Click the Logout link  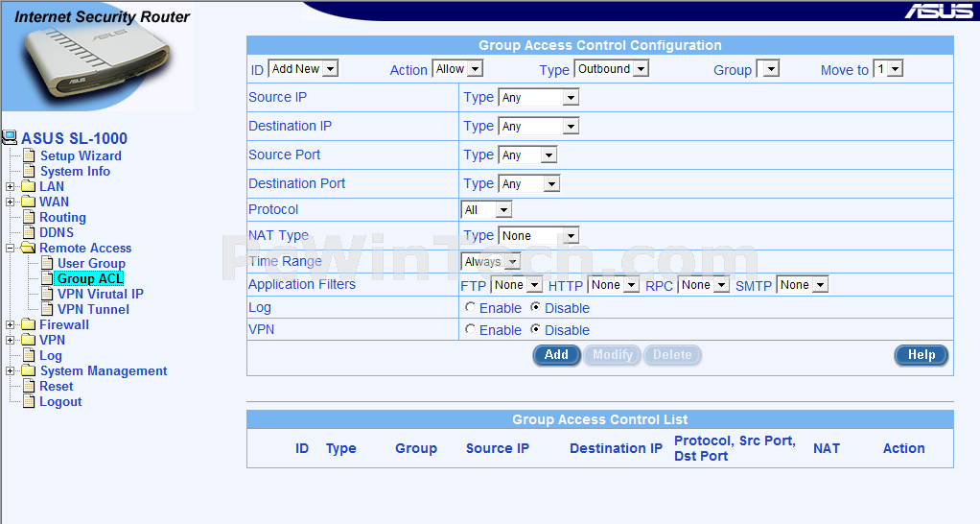(x=60, y=402)
